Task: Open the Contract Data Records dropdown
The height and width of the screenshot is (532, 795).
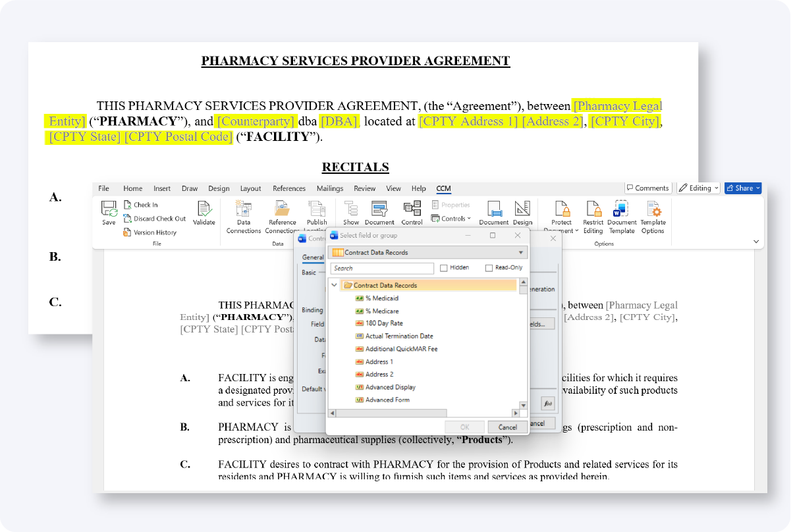Action: click(x=521, y=252)
